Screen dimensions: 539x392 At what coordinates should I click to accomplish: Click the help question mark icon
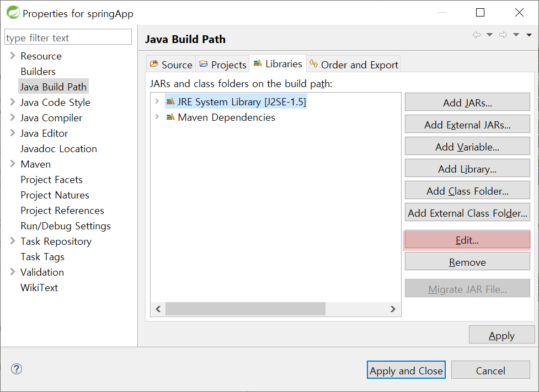17,369
